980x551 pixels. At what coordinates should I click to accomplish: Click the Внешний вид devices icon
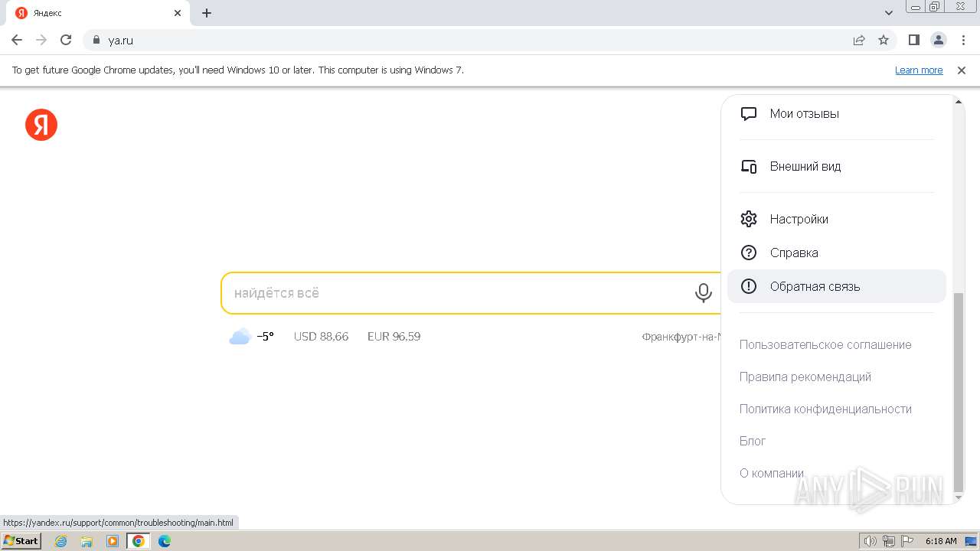[x=749, y=166]
